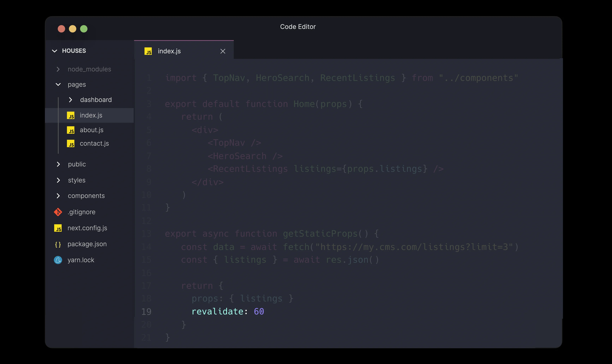Viewport: 612px width, 364px height.
Task: Click the curly braces icon beside package.json
Action: tap(58, 244)
